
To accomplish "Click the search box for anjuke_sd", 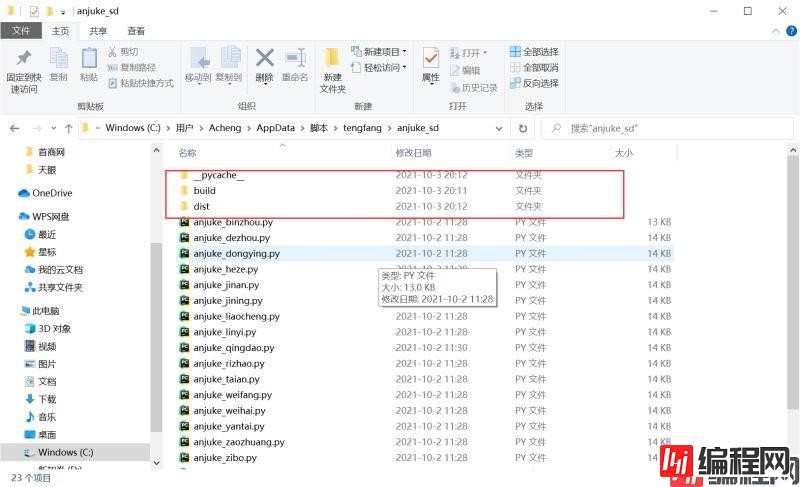I will click(x=665, y=128).
